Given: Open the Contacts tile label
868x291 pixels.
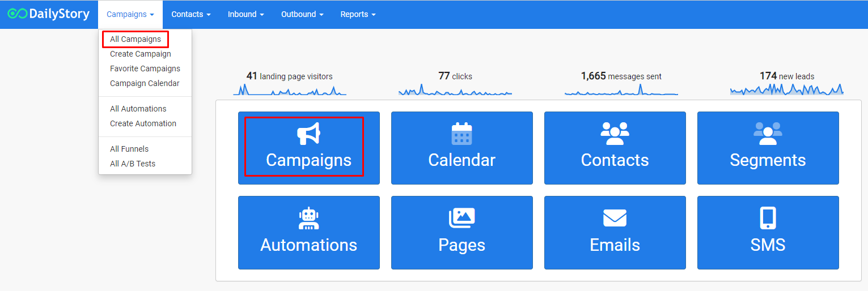Looking at the screenshot, I should click(615, 160).
